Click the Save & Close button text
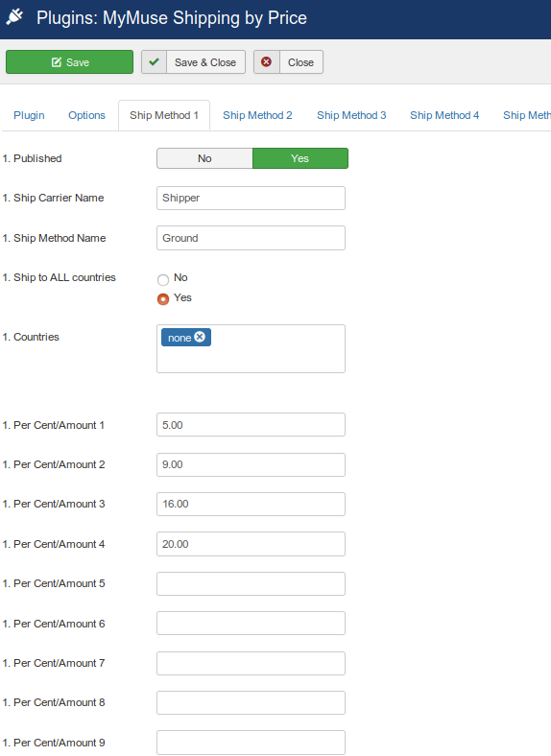Screen dimensions: 551x756 205,62
